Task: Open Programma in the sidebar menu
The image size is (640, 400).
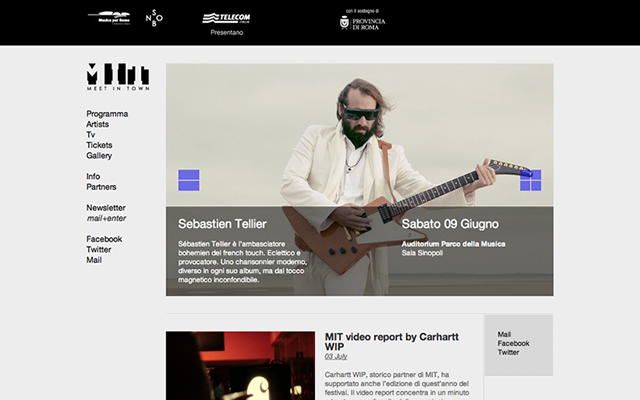Action: point(107,114)
